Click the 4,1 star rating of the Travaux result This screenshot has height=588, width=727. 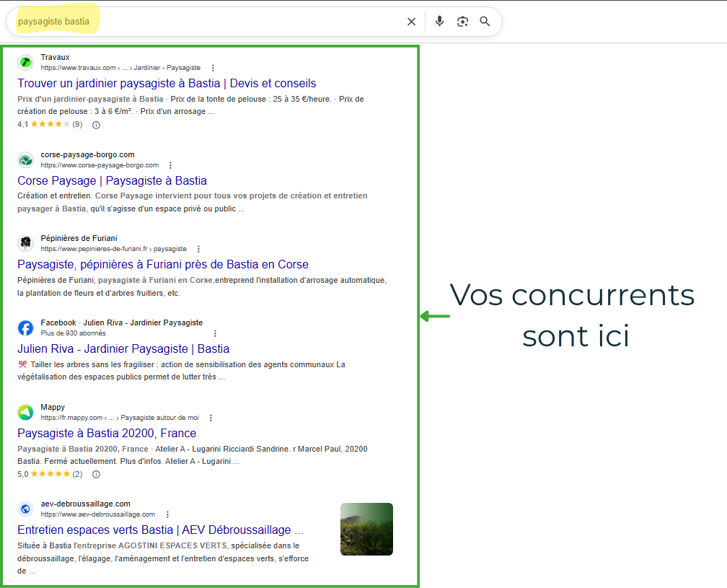(x=50, y=124)
